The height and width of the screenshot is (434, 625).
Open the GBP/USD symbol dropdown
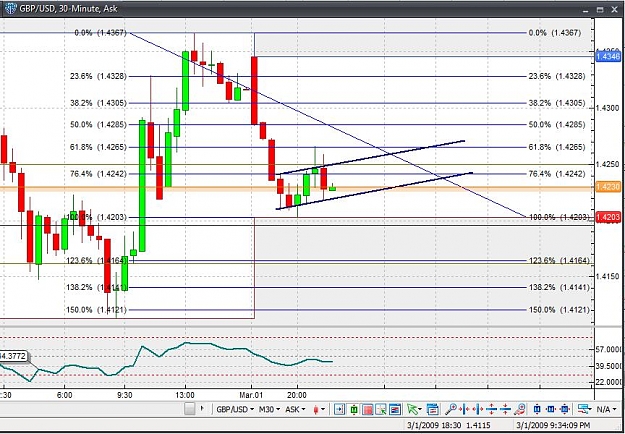[x=235, y=409]
